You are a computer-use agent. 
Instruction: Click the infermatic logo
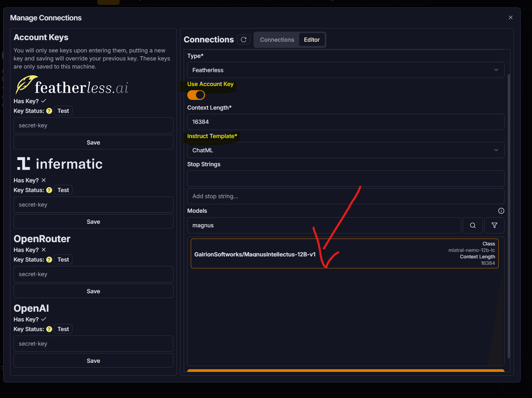60,164
